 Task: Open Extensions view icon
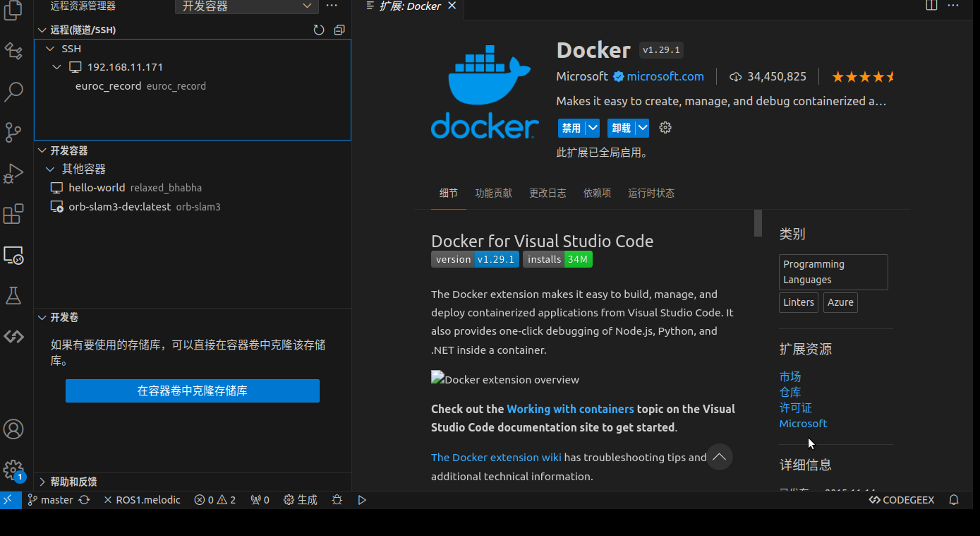click(x=13, y=214)
